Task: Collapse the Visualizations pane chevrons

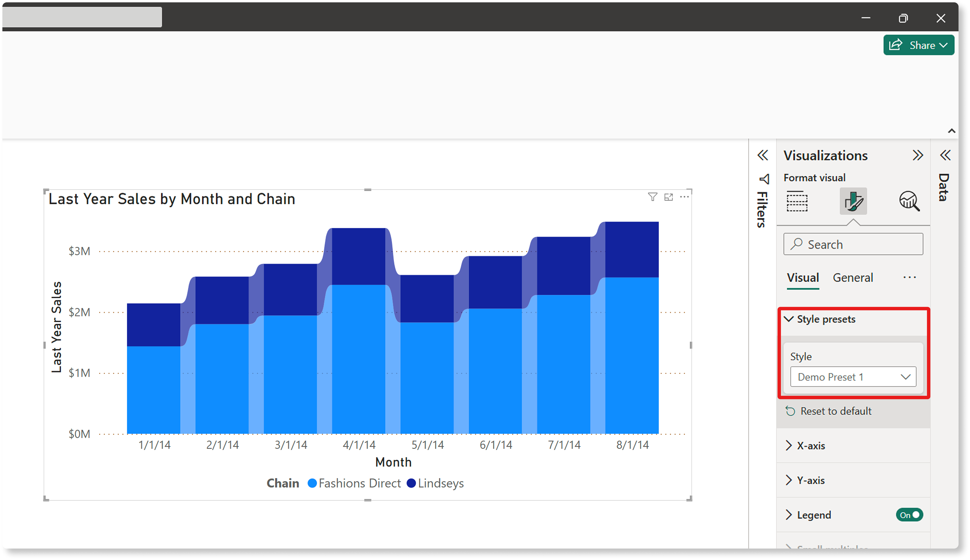Action: (918, 155)
